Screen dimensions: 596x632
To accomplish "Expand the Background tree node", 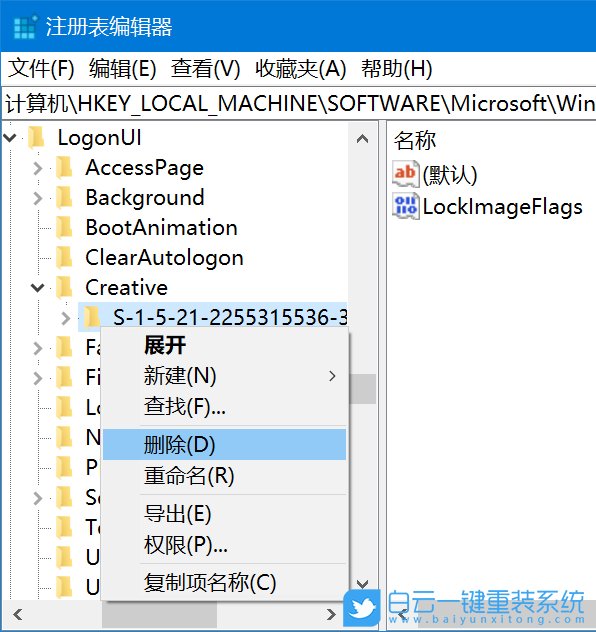I will tap(38, 198).
